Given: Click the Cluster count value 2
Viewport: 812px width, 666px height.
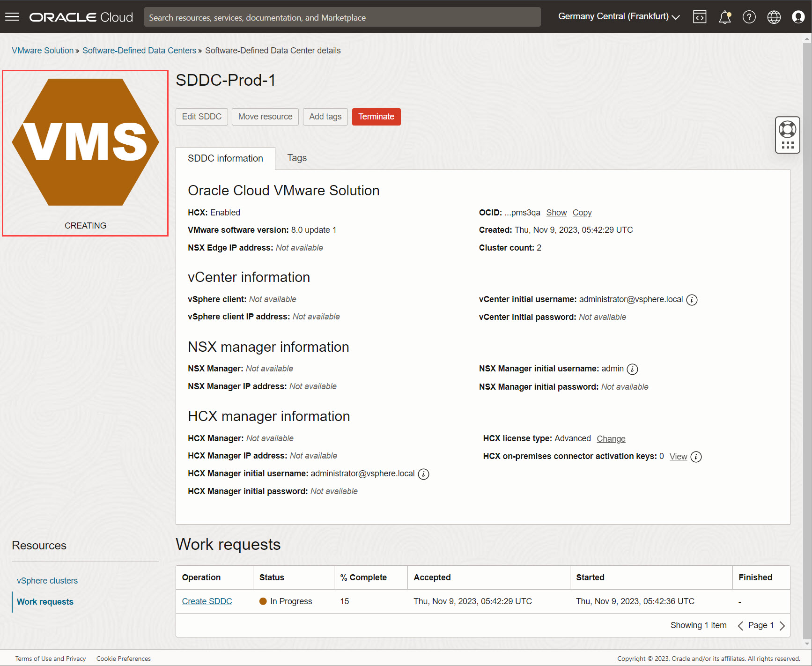Looking at the screenshot, I should 539,248.
